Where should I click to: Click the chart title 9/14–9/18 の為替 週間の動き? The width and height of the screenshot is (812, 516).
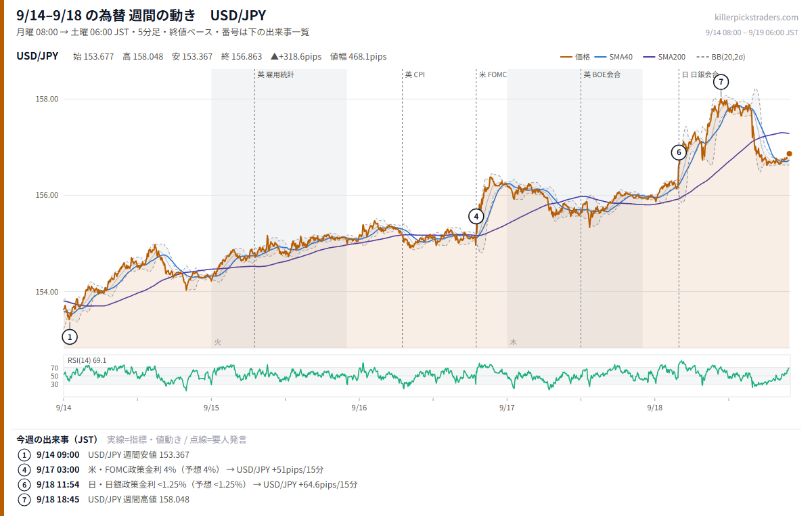106,15
